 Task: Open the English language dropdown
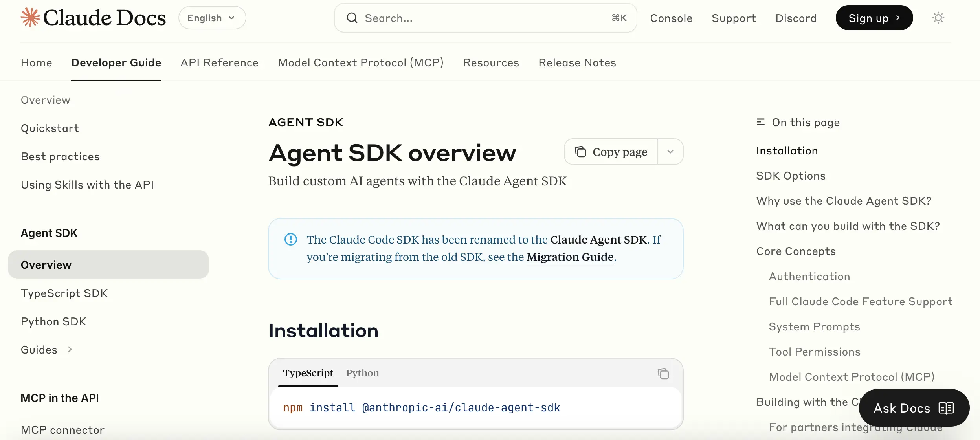211,17
